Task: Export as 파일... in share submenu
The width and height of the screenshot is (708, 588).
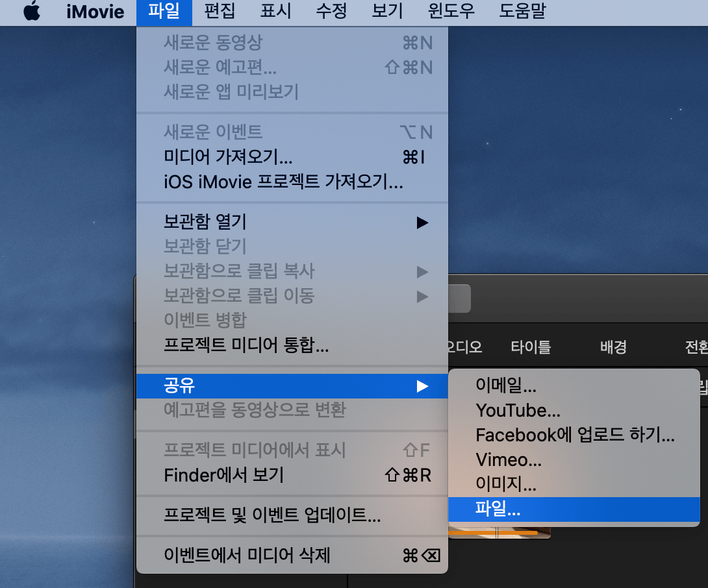Action: click(x=574, y=509)
